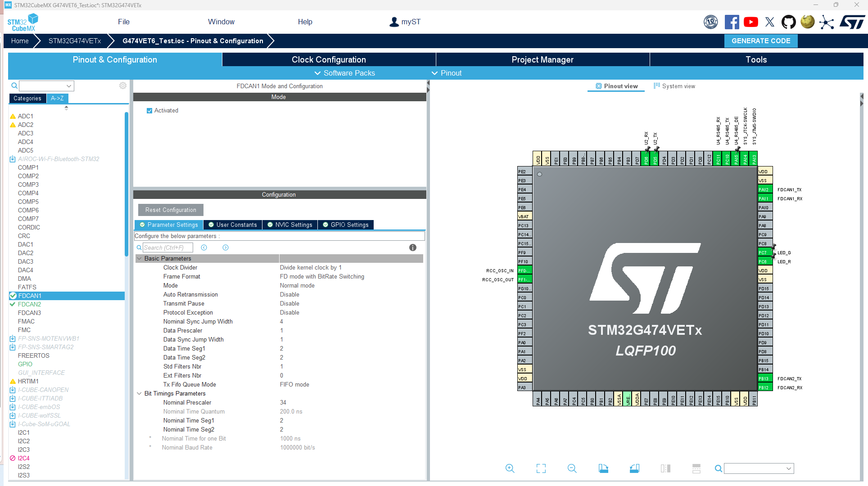This screenshot has height=486, width=868.
Task: Click the Nominal Prescaler value 34
Action: tap(283, 403)
